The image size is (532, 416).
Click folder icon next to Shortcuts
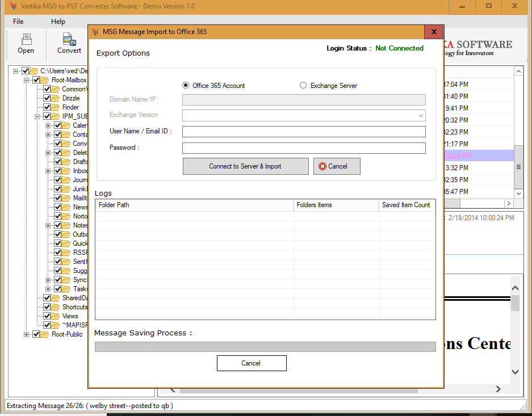[55, 307]
